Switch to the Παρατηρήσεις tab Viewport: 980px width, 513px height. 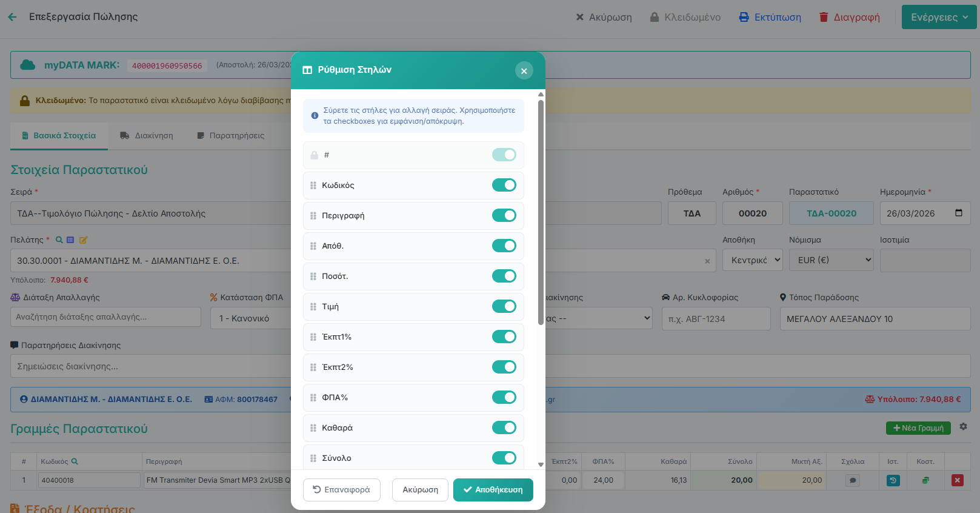[x=231, y=136]
